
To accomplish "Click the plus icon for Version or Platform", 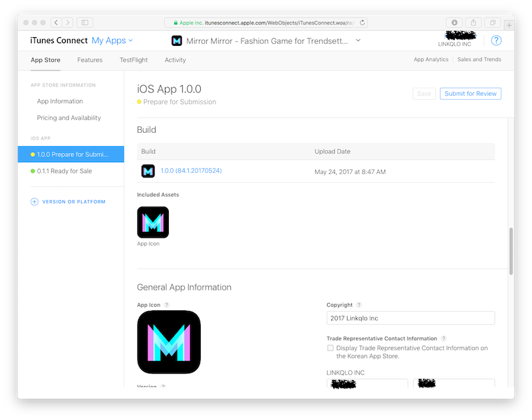I will 35,202.
